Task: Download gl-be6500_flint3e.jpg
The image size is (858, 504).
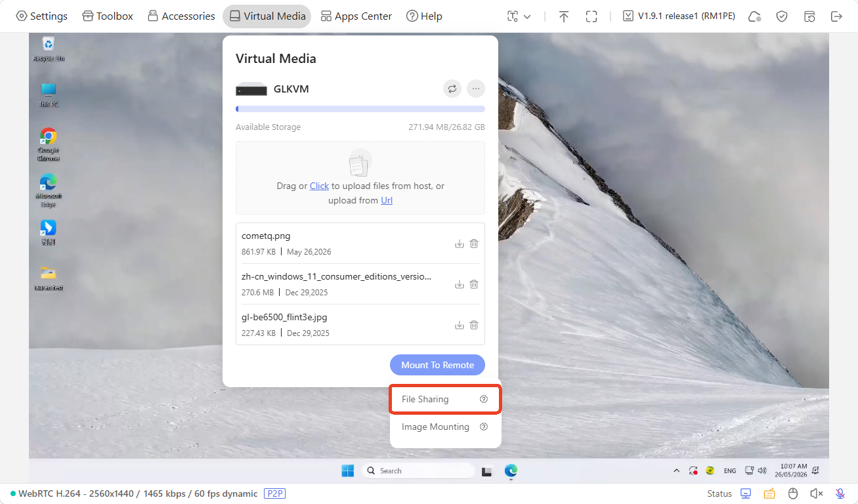Action: pyautogui.click(x=460, y=325)
